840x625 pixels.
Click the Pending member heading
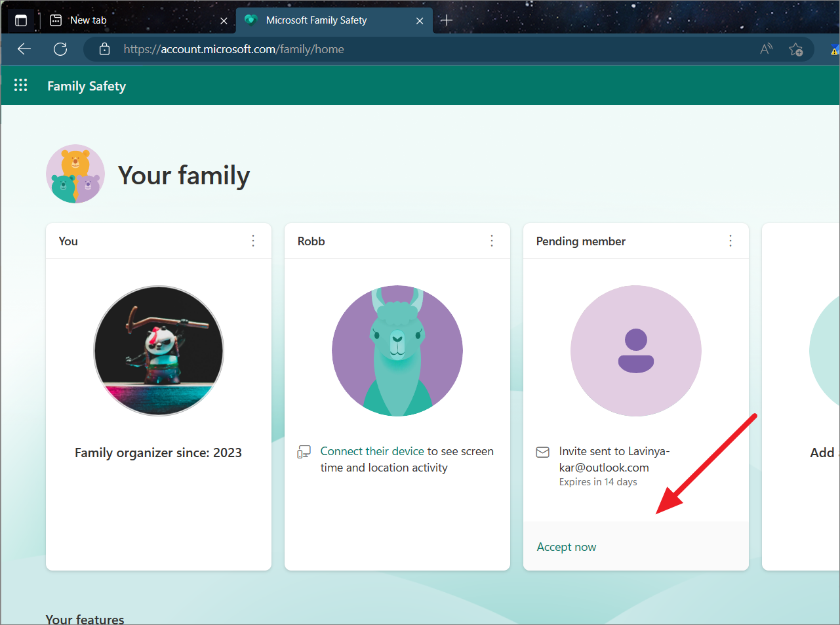(x=581, y=241)
